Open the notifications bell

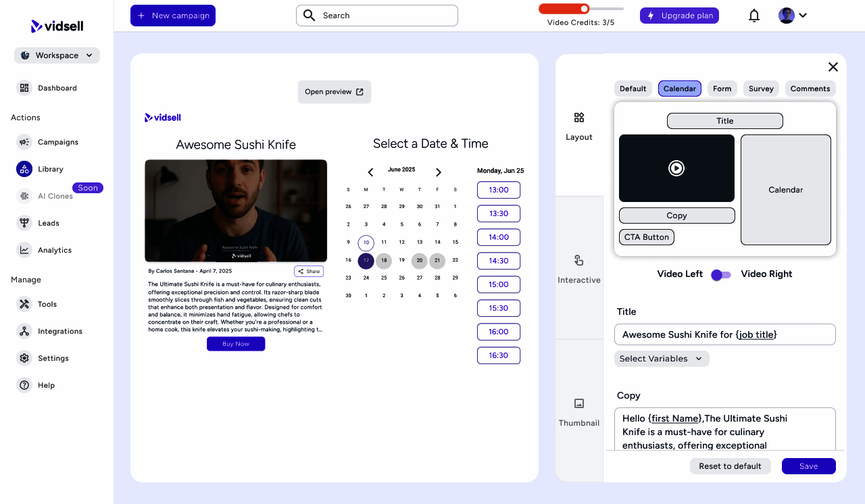click(754, 16)
